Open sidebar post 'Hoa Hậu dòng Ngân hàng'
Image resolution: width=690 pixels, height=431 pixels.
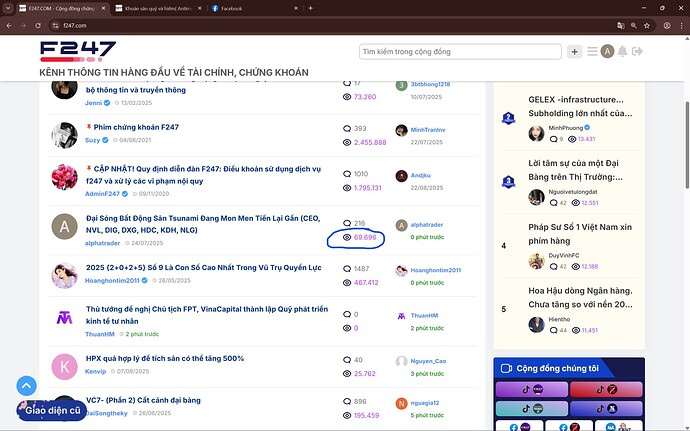pyautogui.click(x=580, y=298)
